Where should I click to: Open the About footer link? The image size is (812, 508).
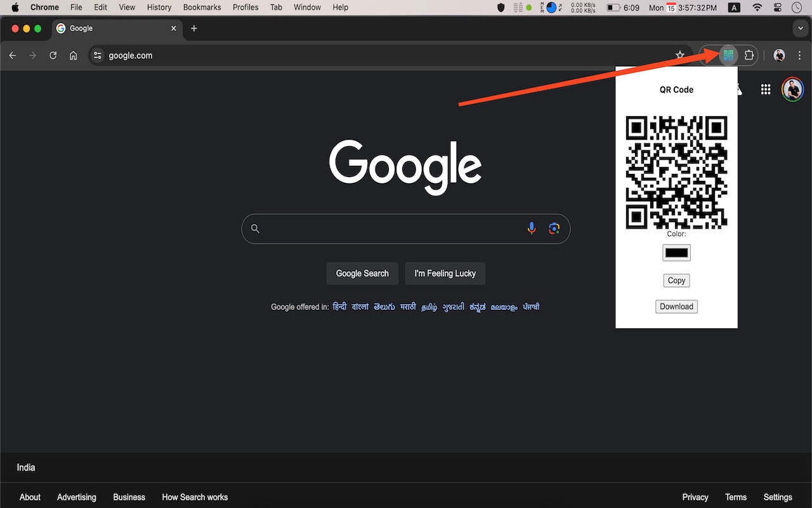(30, 497)
